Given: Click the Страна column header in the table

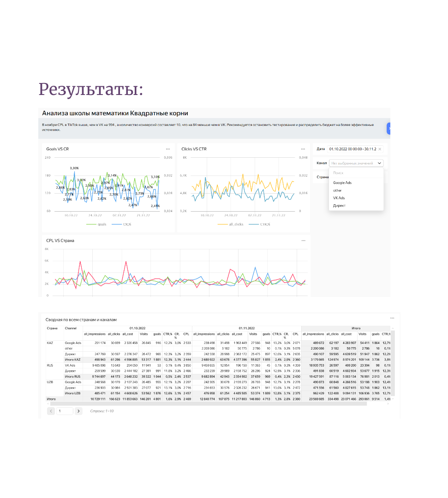Looking at the screenshot, I should (52, 328).
